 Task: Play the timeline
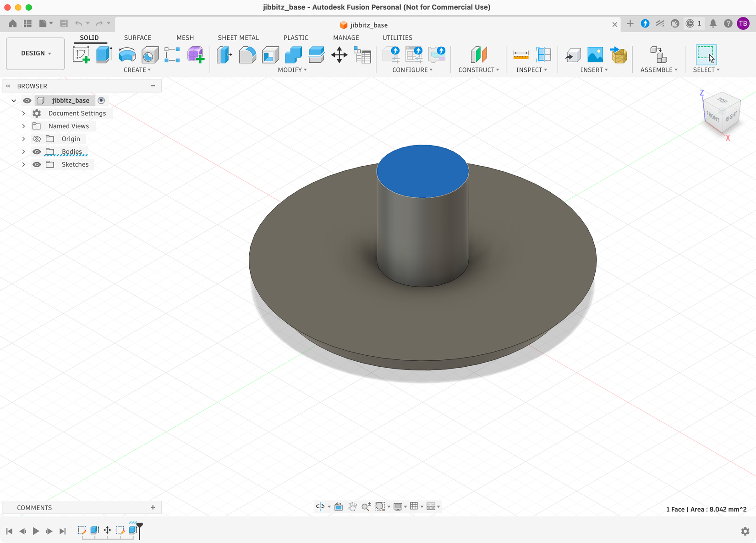[x=36, y=531]
